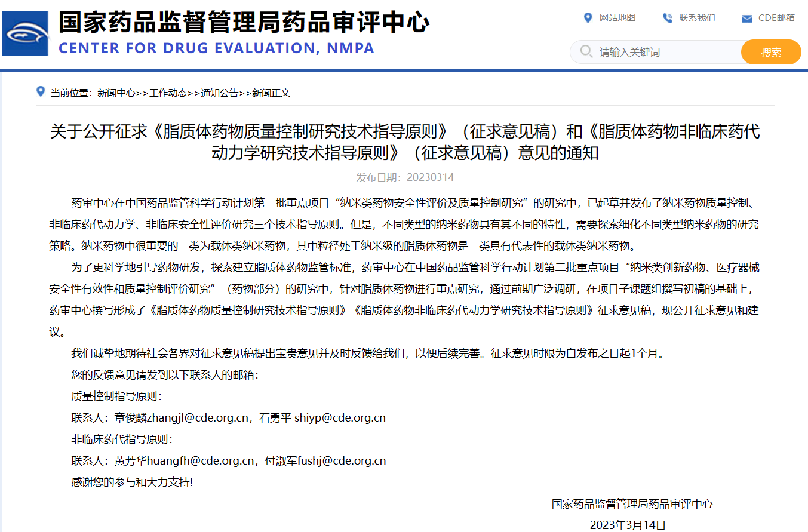Open the 联系我们 link
This screenshot has width=808, height=532.
tap(696, 18)
